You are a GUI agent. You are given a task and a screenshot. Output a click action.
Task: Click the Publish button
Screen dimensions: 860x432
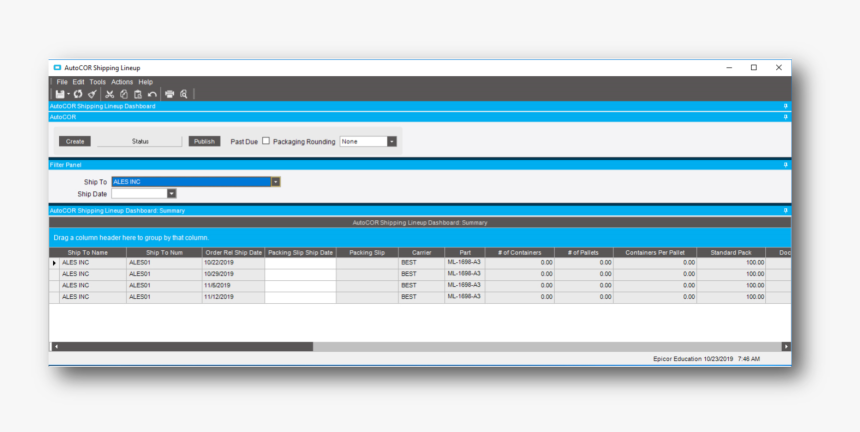[x=205, y=141]
